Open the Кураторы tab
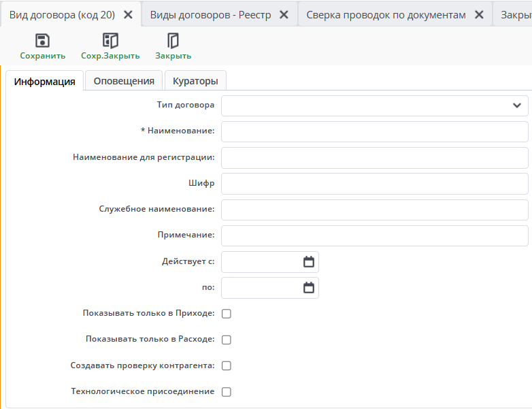Viewport: 532px width, 409px height. pyautogui.click(x=195, y=81)
